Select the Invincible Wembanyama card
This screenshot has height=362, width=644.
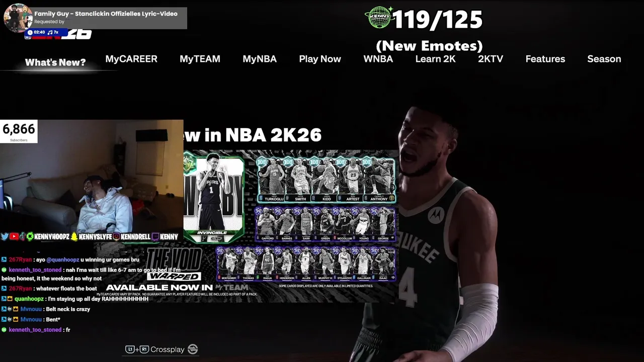[213, 199]
